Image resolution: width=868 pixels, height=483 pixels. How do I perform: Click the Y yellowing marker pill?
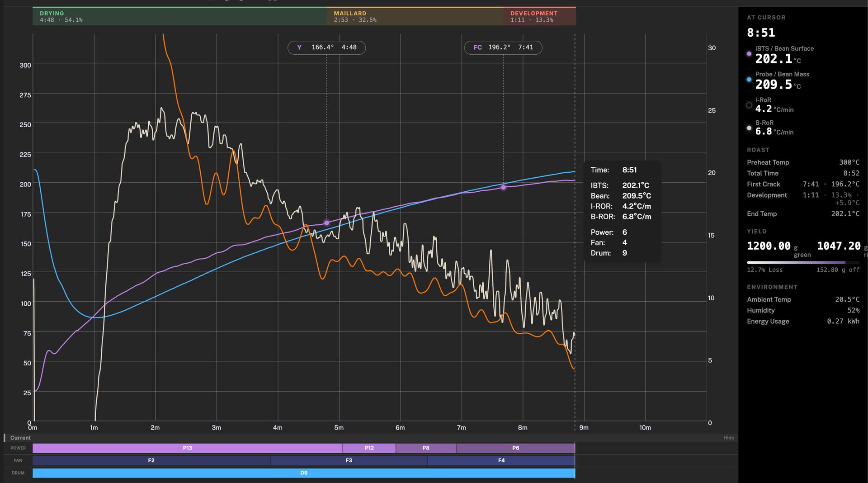tap(326, 47)
